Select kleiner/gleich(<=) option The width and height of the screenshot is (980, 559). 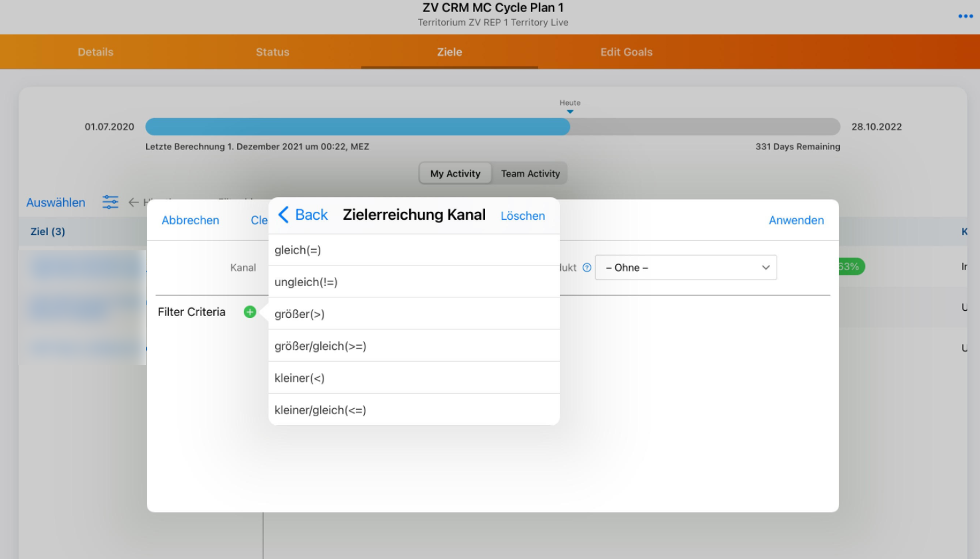coord(413,410)
